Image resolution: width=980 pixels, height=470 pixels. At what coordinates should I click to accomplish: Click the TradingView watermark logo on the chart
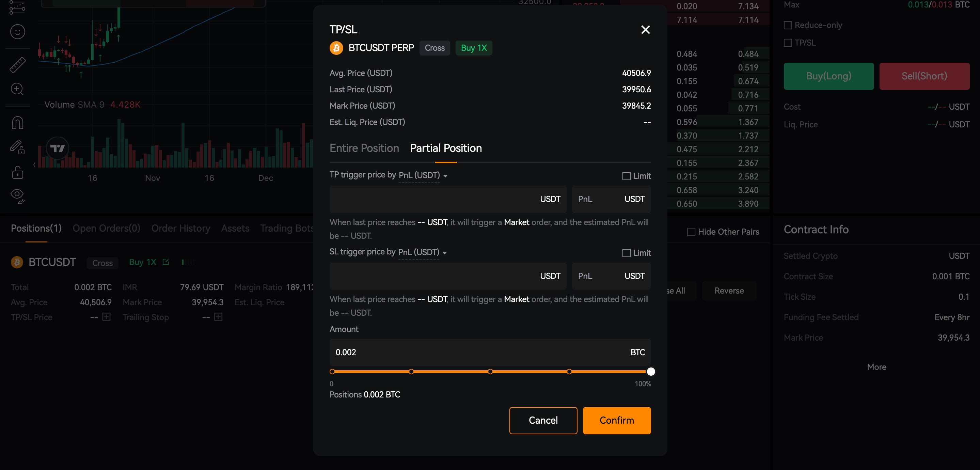58,149
